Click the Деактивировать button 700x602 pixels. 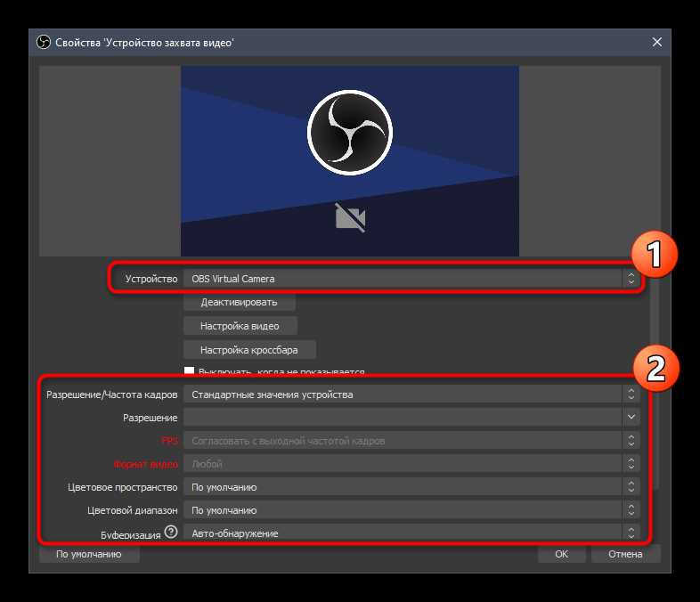239,303
